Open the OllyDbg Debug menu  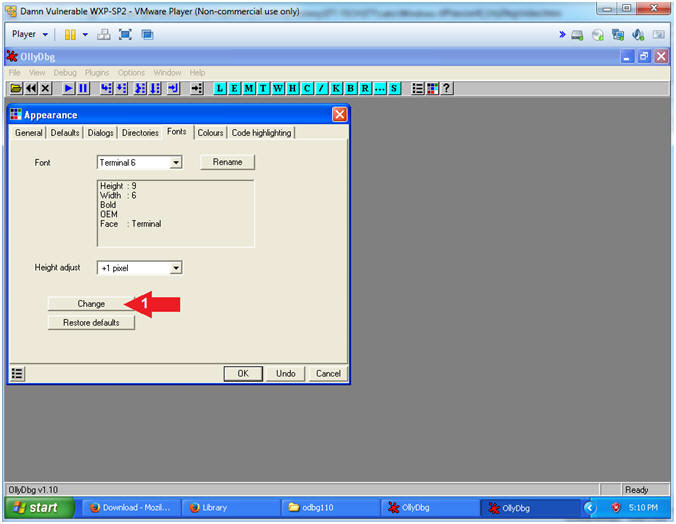(x=65, y=72)
